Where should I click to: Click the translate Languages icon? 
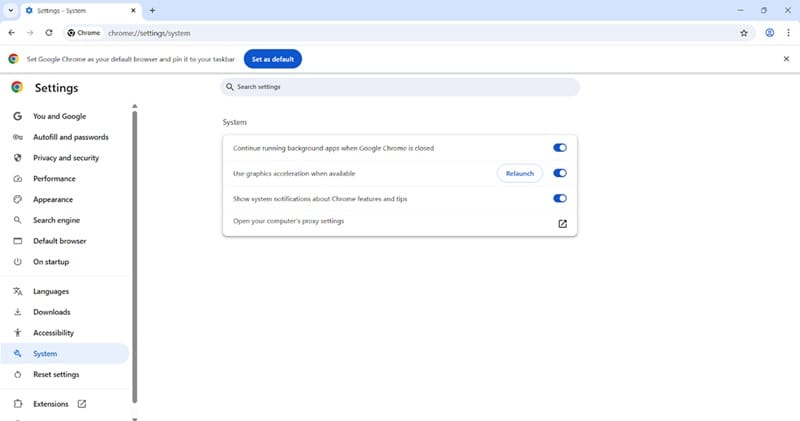point(17,291)
